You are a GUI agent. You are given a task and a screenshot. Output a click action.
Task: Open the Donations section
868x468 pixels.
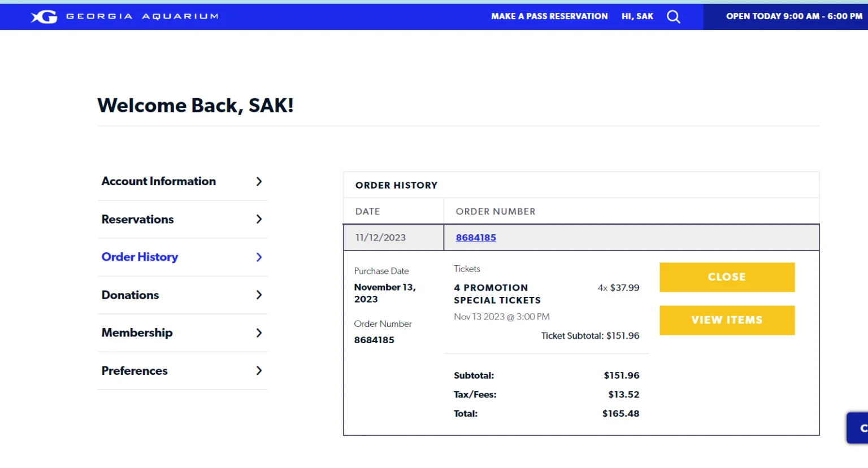[130, 295]
